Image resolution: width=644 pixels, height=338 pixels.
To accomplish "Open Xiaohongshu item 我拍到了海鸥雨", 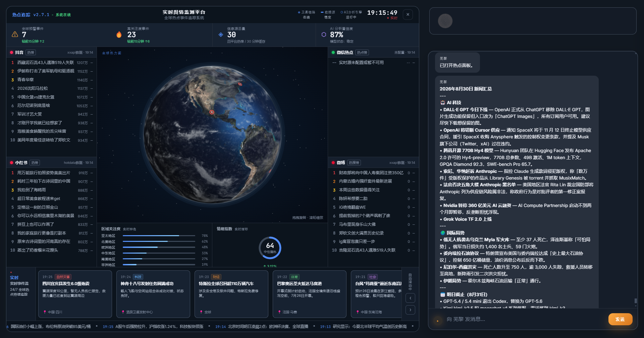I will pyautogui.click(x=51, y=190).
